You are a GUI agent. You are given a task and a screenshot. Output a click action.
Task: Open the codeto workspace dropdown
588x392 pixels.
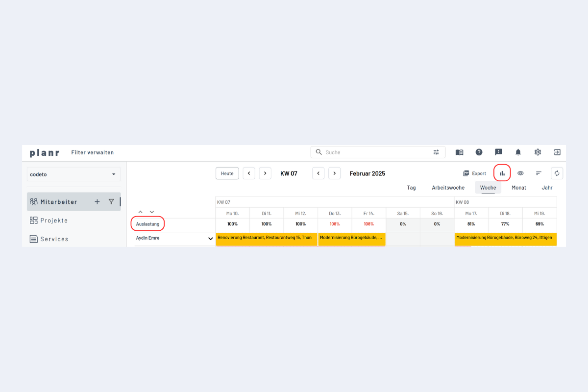point(73,174)
